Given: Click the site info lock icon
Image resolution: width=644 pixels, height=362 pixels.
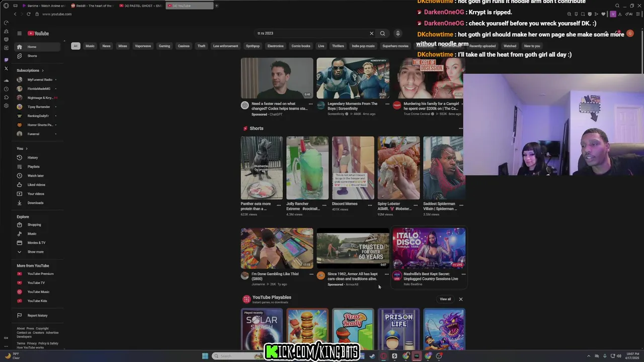Looking at the screenshot, I should point(38,14).
